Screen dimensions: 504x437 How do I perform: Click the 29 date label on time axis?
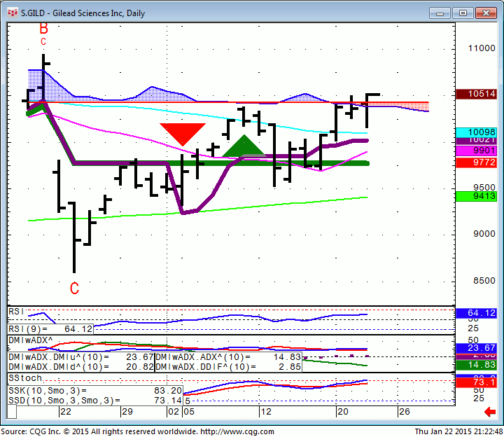point(127,412)
